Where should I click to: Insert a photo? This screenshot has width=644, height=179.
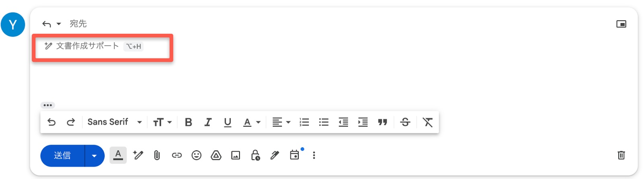coord(236,155)
